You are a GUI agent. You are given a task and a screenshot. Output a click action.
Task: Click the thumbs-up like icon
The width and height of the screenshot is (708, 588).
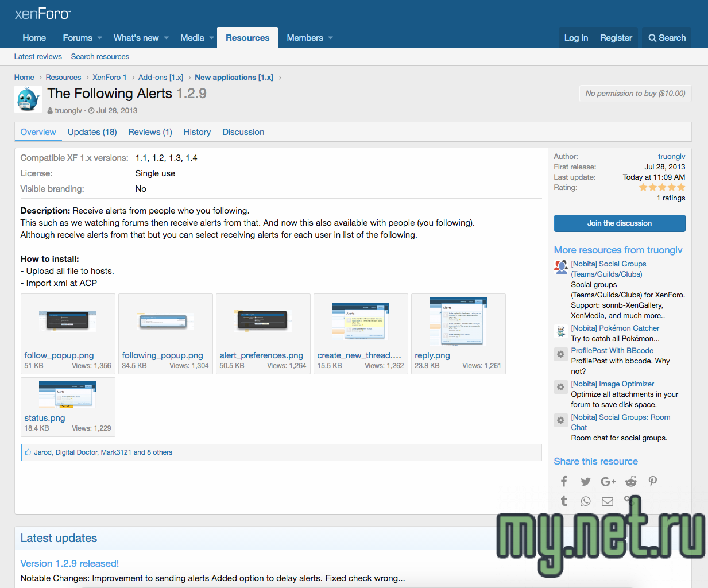click(28, 452)
